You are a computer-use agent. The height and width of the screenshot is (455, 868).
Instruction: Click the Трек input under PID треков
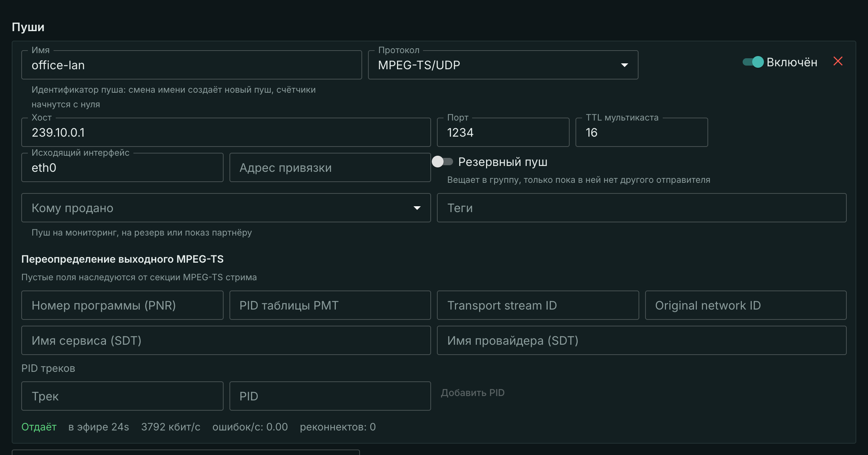pyautogui.click(x=122, y=396)
